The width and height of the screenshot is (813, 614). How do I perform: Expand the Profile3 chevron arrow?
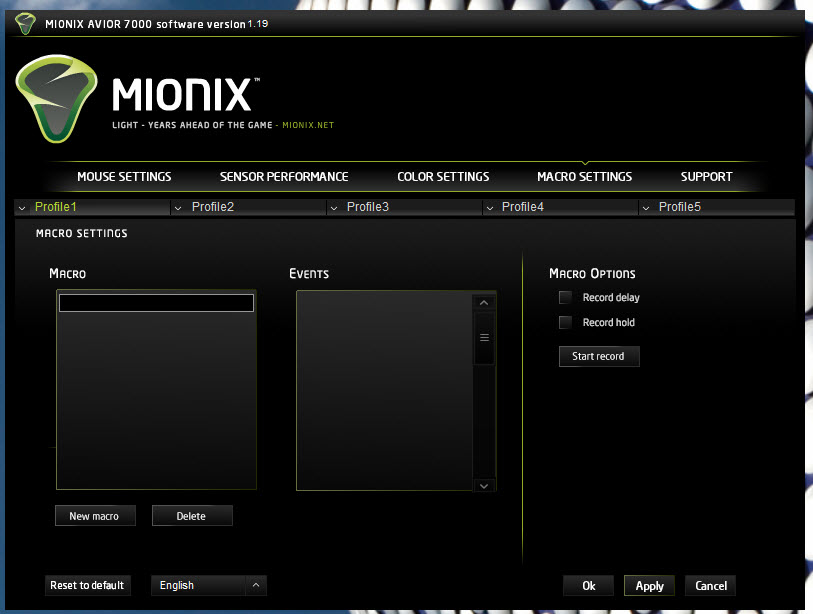pyautogui.click(x=334, y=208)
